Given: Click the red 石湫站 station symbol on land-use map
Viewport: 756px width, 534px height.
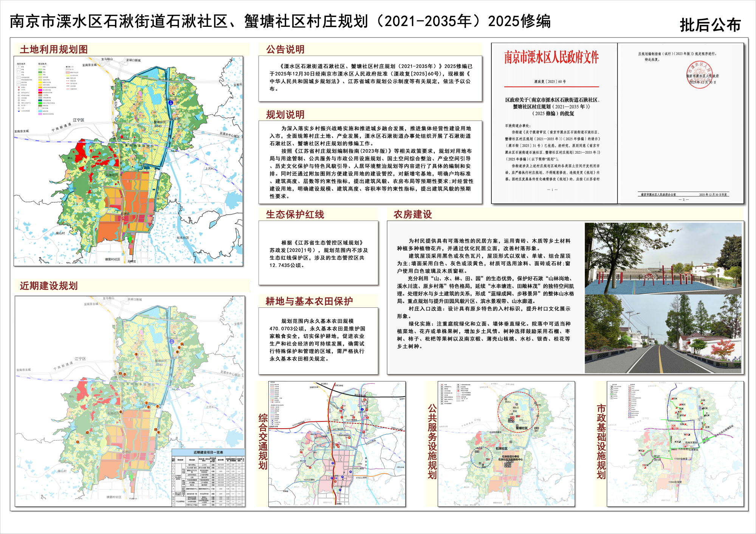Looking at the screenshot, I should [x=124, y=218].
